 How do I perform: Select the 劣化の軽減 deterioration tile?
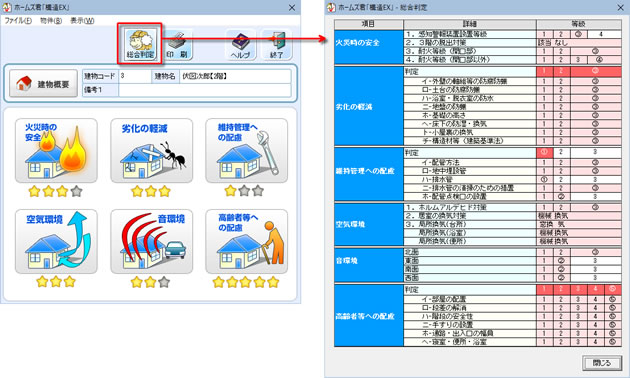tap(151, 150)
